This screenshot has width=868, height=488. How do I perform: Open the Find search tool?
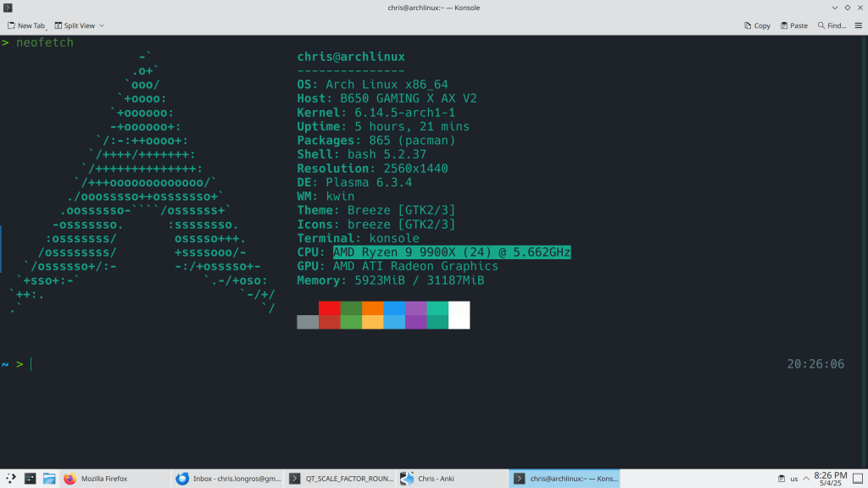pos(832,25)
